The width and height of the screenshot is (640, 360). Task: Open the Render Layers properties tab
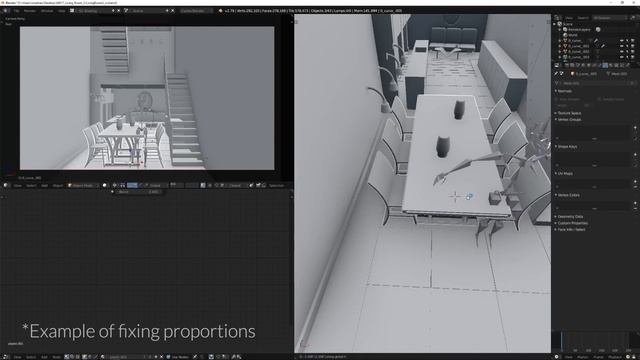click(x=572, y=65)
